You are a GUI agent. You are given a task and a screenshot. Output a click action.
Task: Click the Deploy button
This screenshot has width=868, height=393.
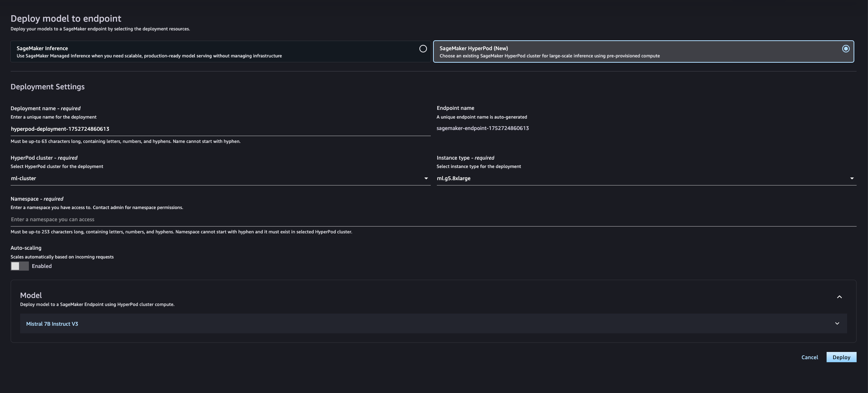841,357
